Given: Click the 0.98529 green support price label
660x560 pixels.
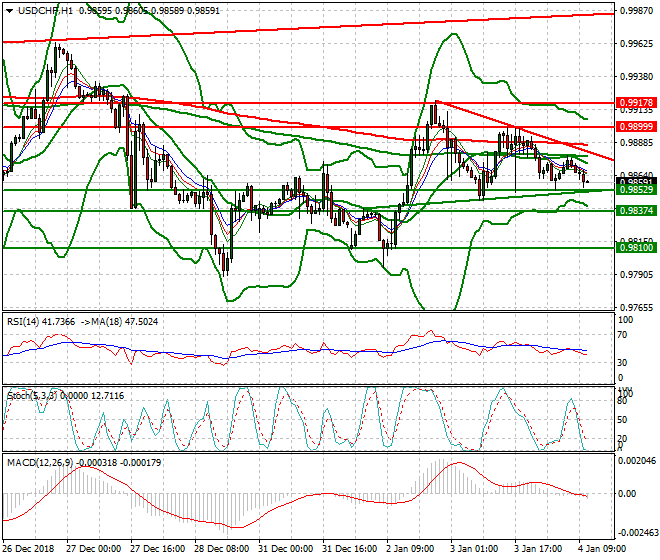Looking at the screenshot, I should (636, 190).
